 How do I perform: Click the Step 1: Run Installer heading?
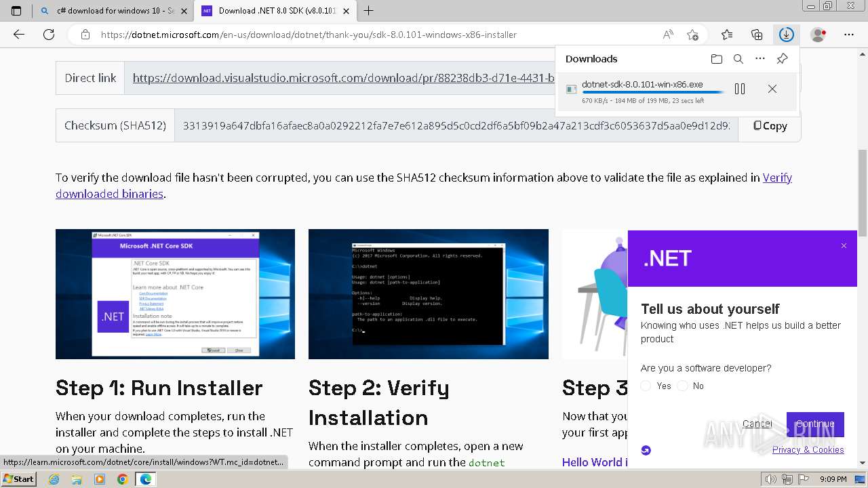click(x=159, y=388)
